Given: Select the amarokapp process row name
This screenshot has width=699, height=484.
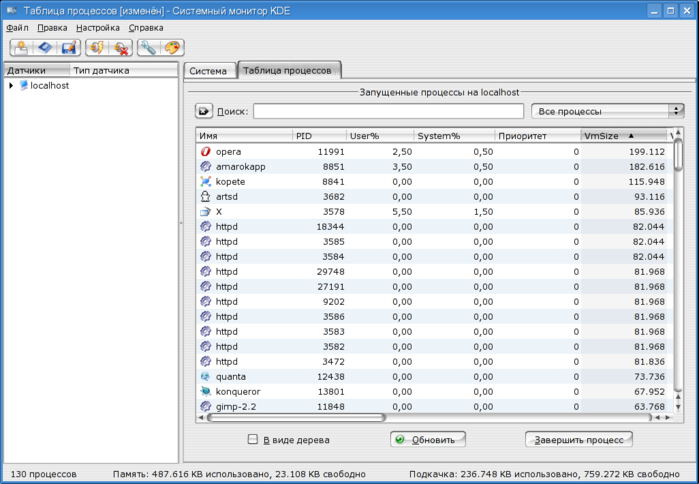Looking at the screenshot, I should (x=240, y=167).
